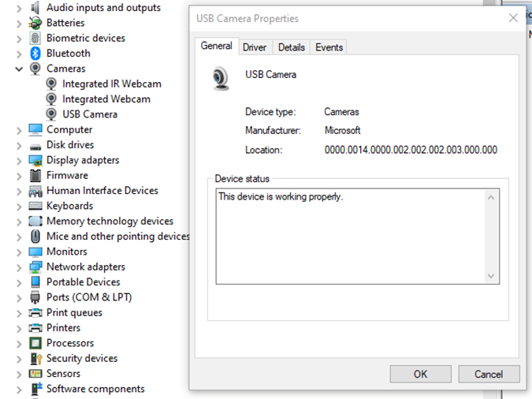This screenshot has width=532, height=399.
Task: Click the Printers icon
Action: [x=35, y=328]
